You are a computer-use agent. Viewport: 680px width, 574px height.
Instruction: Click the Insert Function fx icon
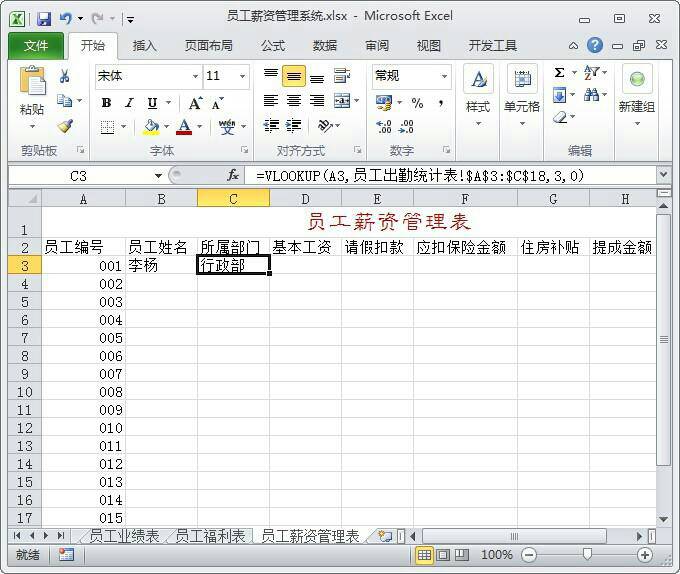[x=233, y=175]
